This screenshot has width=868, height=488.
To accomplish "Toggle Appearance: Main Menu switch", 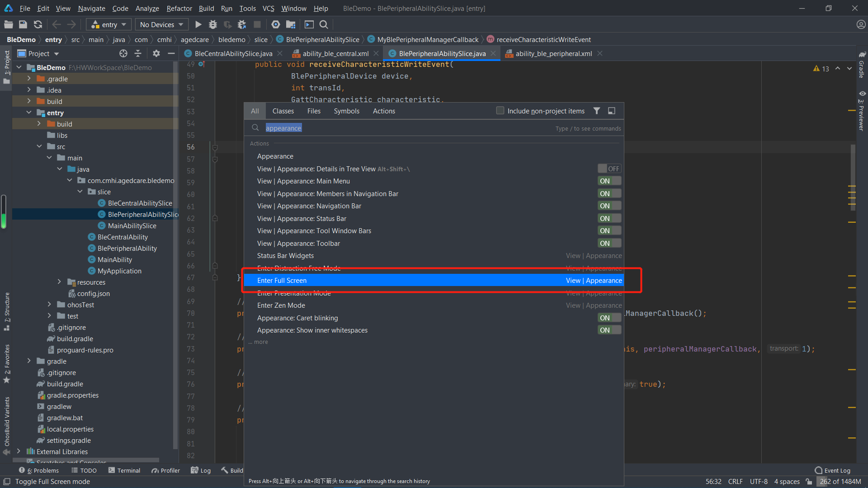I will tap(609, 181).
